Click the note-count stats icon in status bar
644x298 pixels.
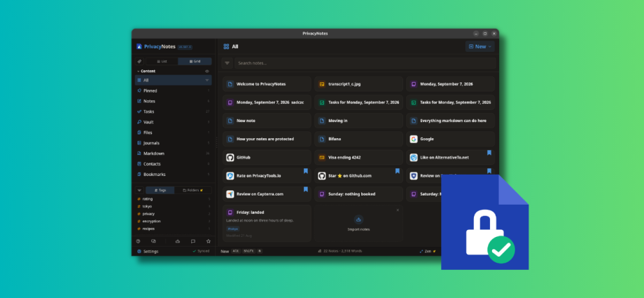319,251
